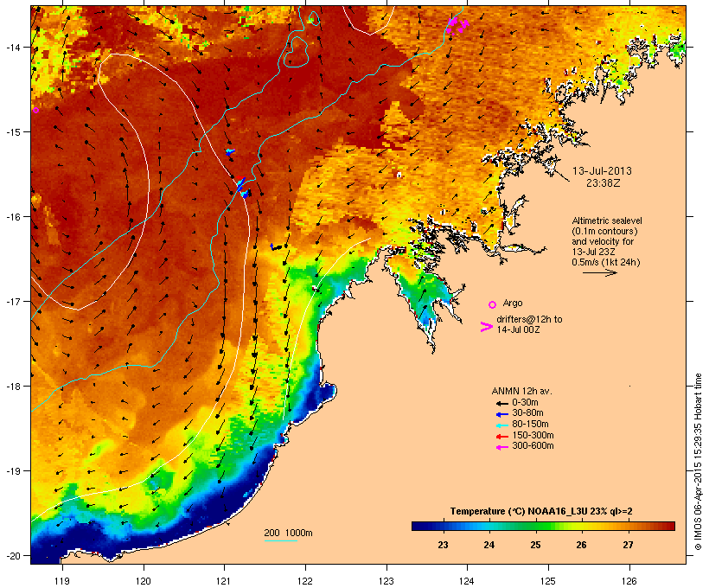Click the magenta drifter cluster near 124E
The image size is (709, 588).
pos(457,24)
